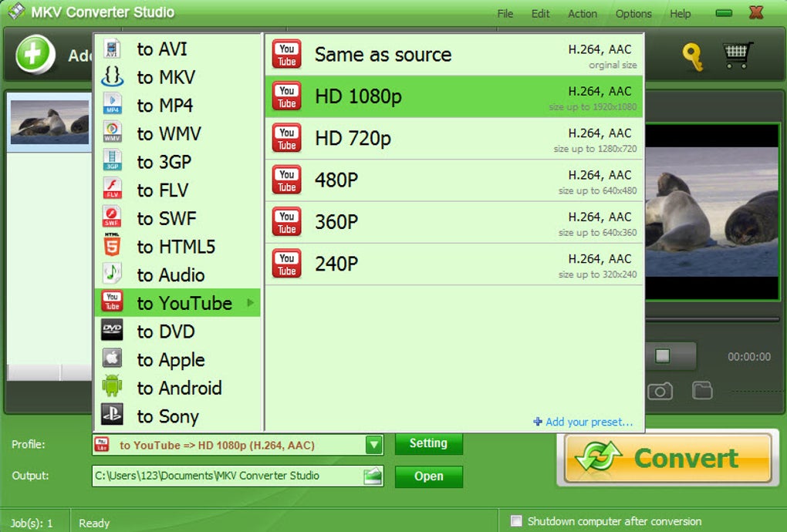Click the HTML5 shield icon
Image resolution: width=787 pixels, height=532 pixels.
pyautogui.click(x=112, y=245)
